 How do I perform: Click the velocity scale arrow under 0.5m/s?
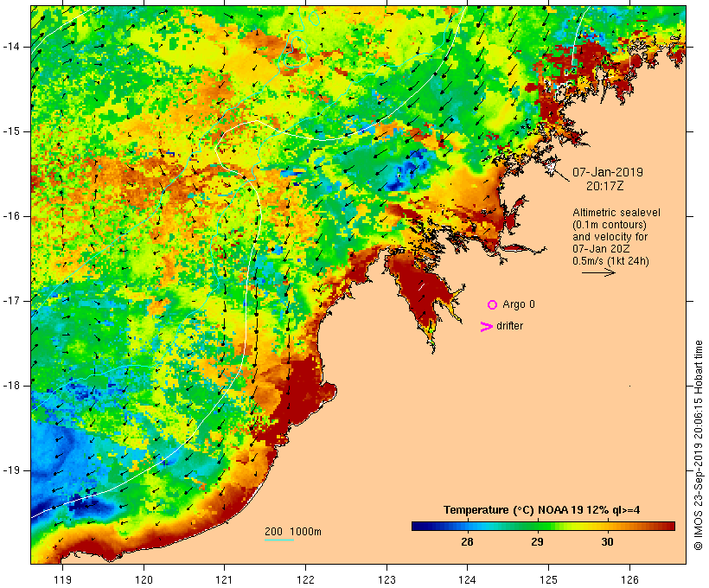coord(598,272)
